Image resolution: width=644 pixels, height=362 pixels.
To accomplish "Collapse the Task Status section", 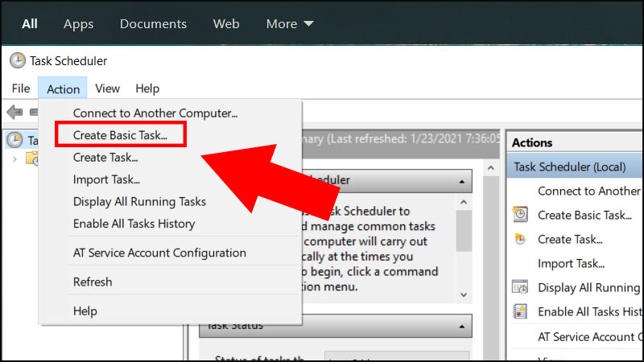I will 462,327.
